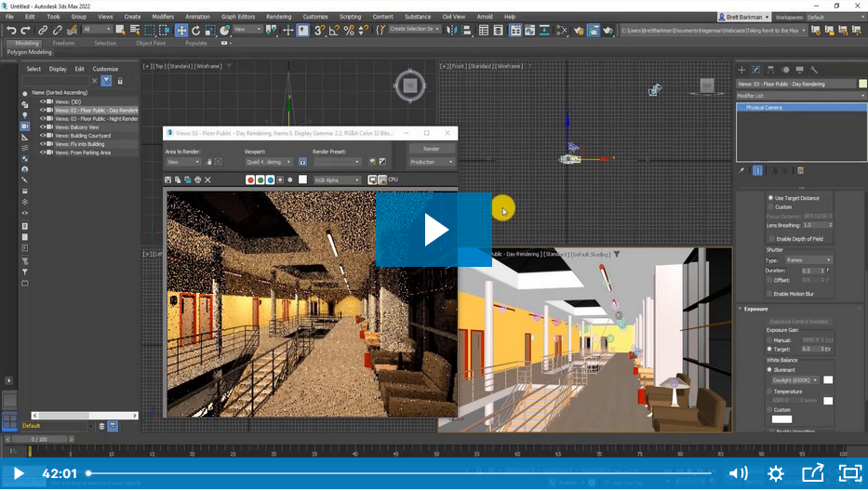This screenshot has width=868, height=491.
Task: Enable Motion Blur checkbox
Action: [x=769, y=294]
